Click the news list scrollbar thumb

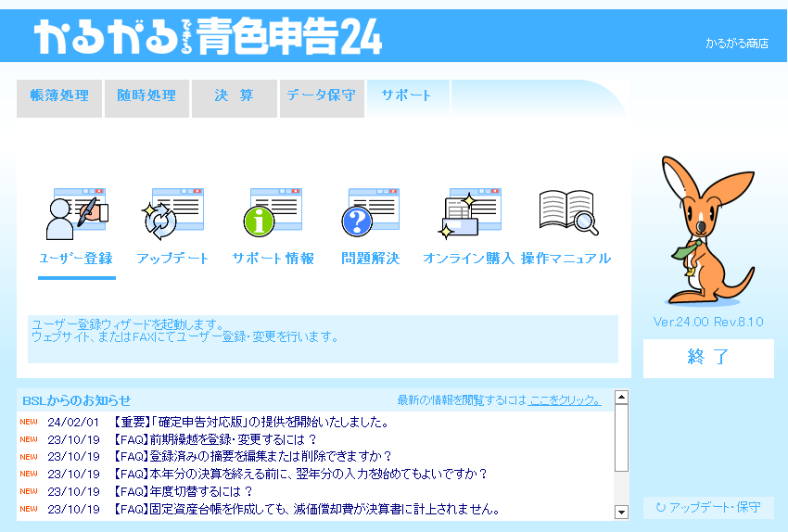click(622, 438)
